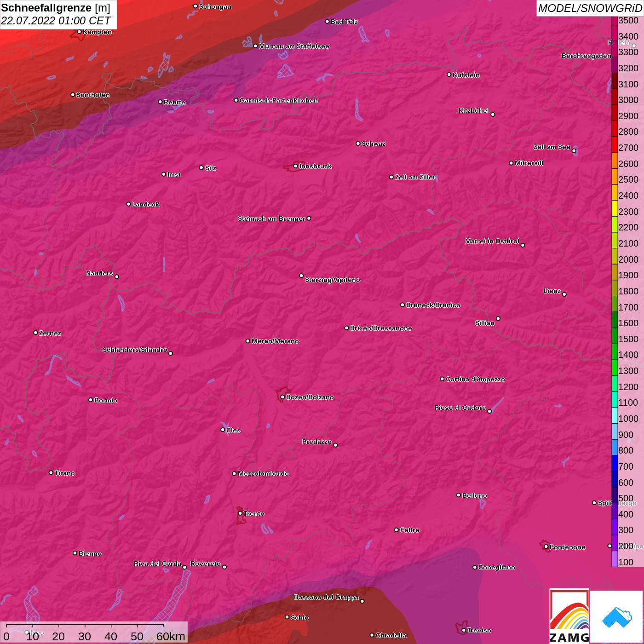Click the Feltre marker dot

point(396,530)
